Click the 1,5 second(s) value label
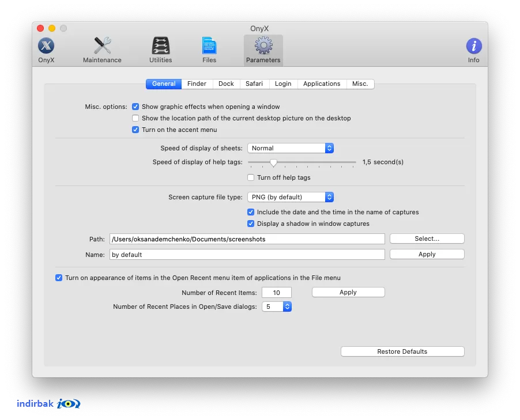 point(383,162)
